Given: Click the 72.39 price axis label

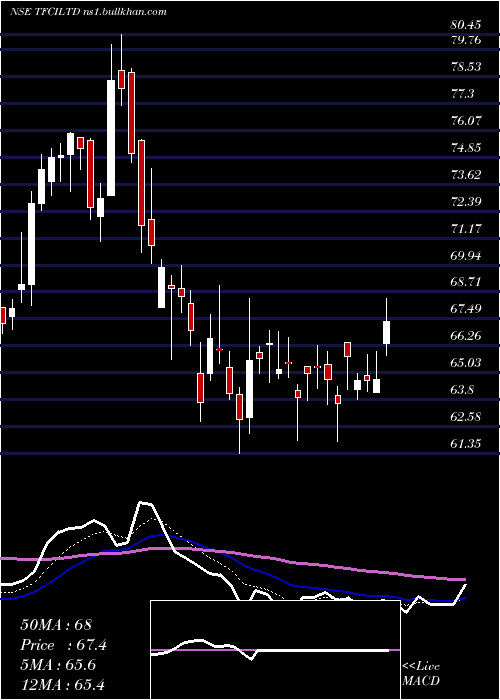Looking at the screenshot, I should click(467, 202).
